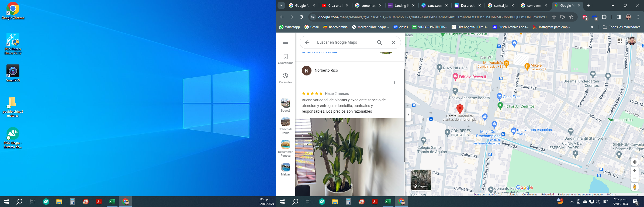Collapse the side panel arrow
The height and width of the screenshot is (207, 644).
click(x=408, y=115)
